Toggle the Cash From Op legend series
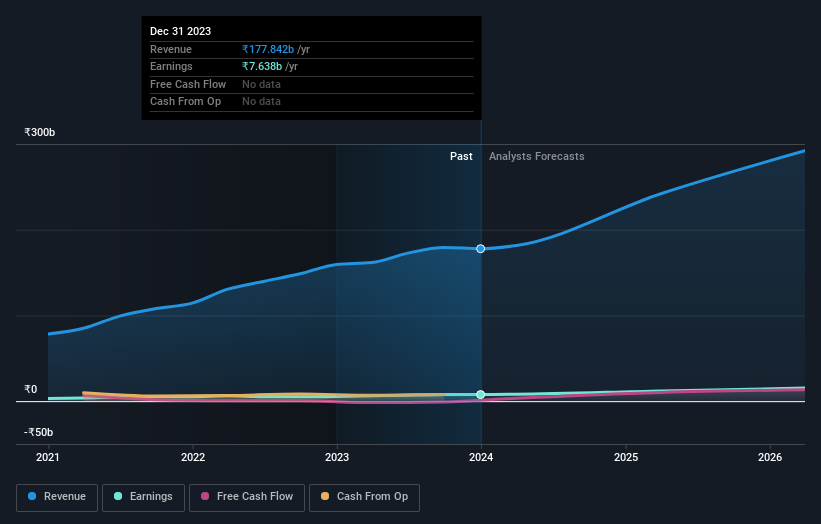 364,497
